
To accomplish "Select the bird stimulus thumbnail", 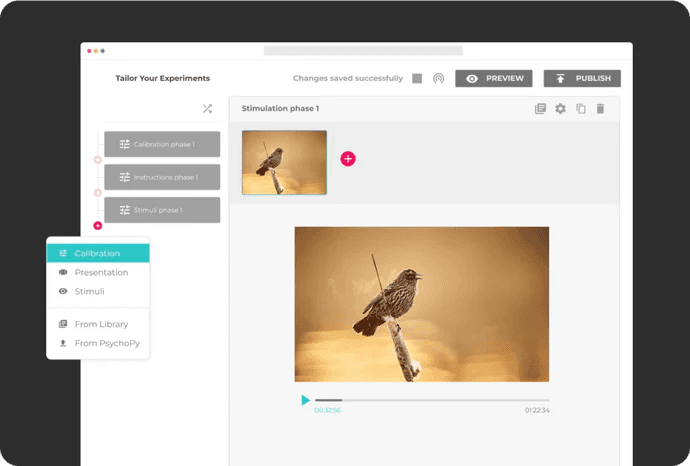I will 284,162.
